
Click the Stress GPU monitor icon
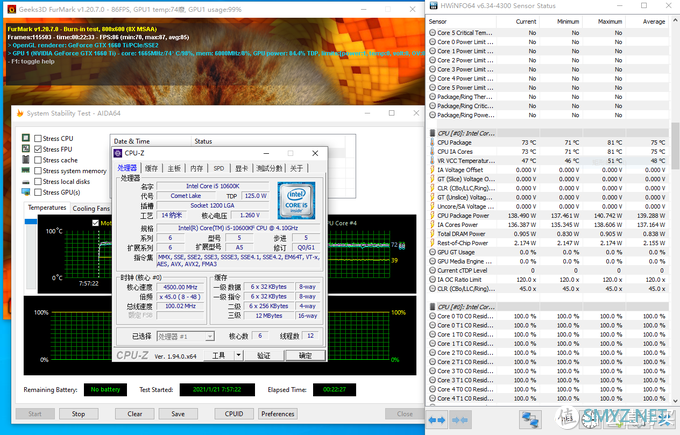pos(26,192)
